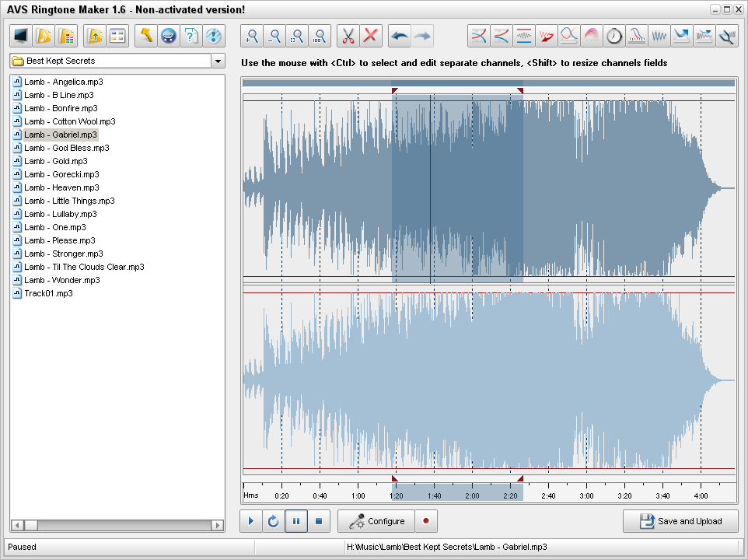Open the music folder icon with note
This screenshot has height=560, width=748.
tap(44, 36)
